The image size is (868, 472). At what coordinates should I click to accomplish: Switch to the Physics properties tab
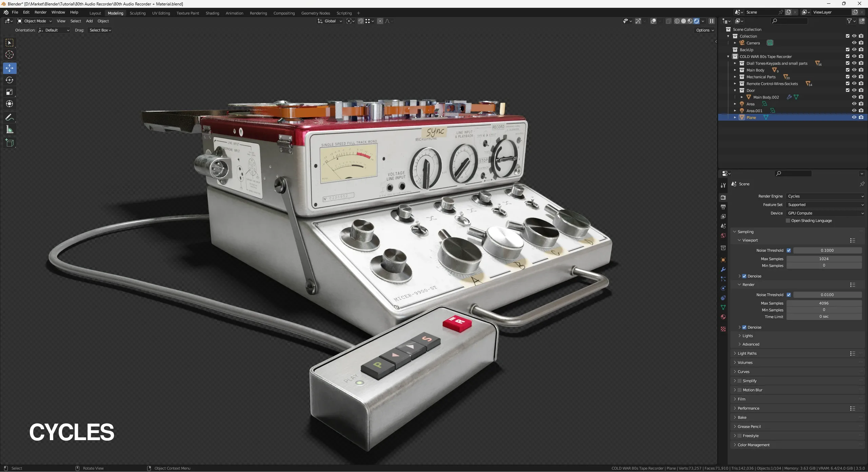[723, 288]
